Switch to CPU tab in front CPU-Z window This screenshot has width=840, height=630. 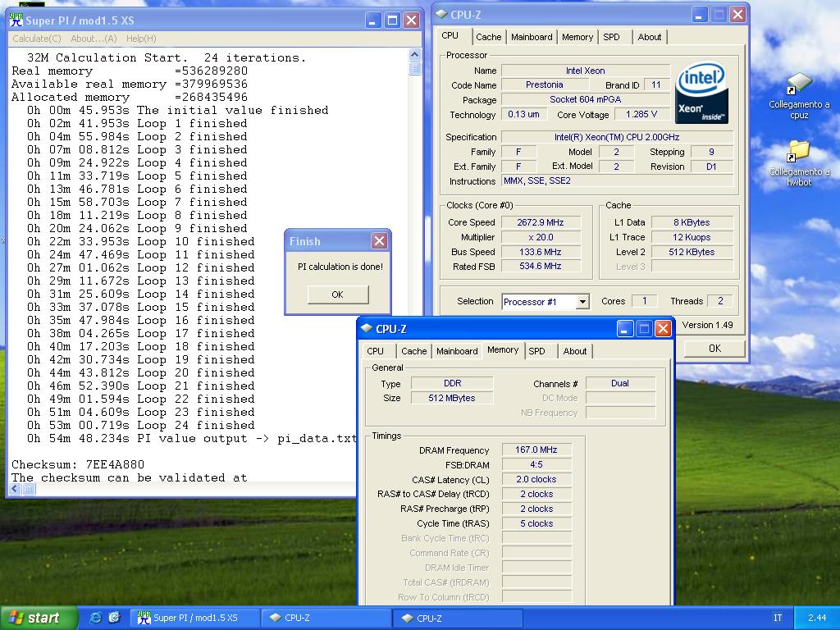click(375, 351)
